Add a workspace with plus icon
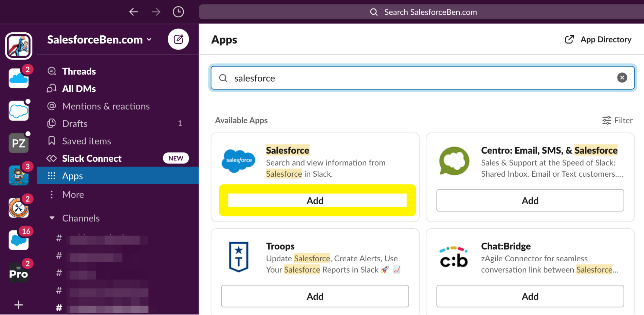 [19, 305]
